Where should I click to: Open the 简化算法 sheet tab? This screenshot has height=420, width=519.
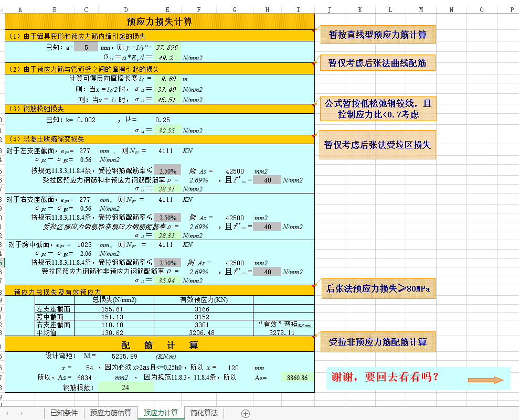click(204, 413)
